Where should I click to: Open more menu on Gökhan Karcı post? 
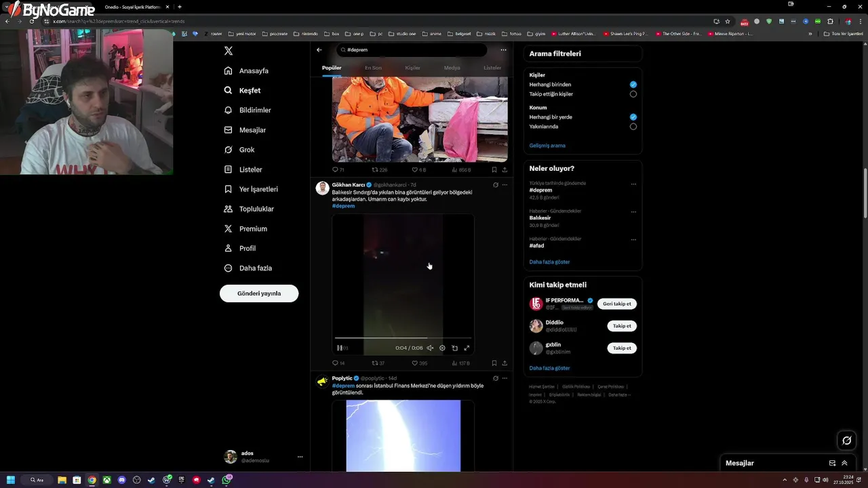505,185
